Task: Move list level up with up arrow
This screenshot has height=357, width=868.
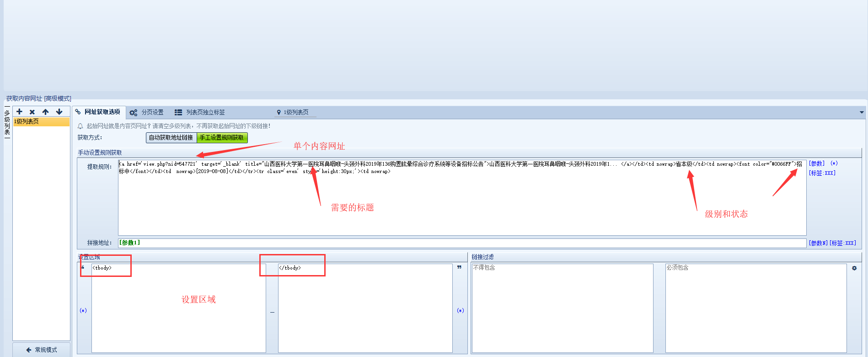Action: click(x=45, y=112)
